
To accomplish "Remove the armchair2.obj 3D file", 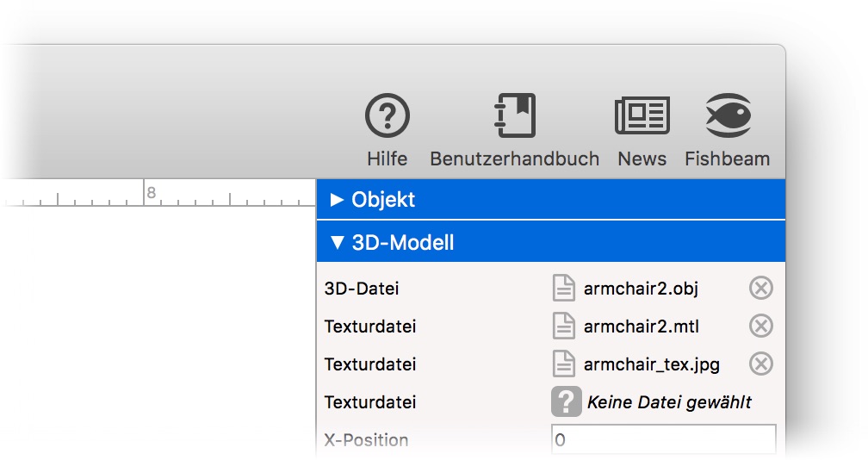I will tap(760, 289).
